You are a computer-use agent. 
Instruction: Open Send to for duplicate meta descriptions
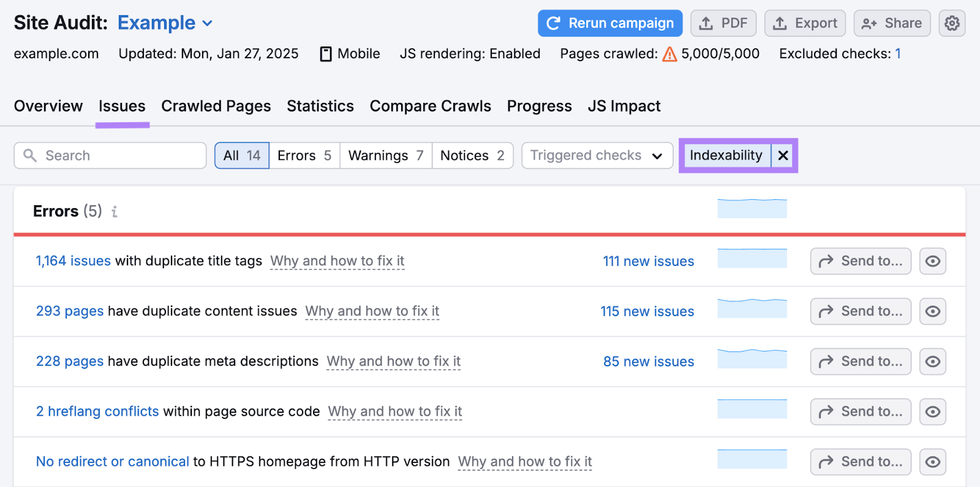tap(861, 362)
